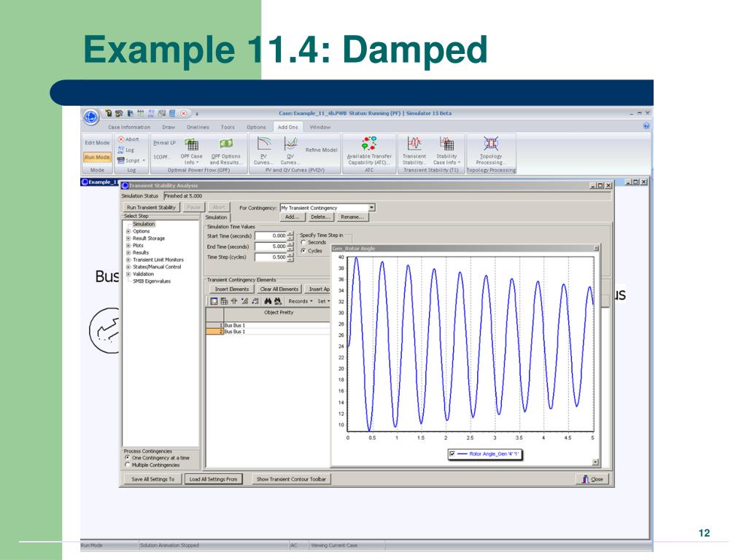Click the Abort icon in the Log ribbon group
This screenshot has height=560, width=747.
click(121, 139)
